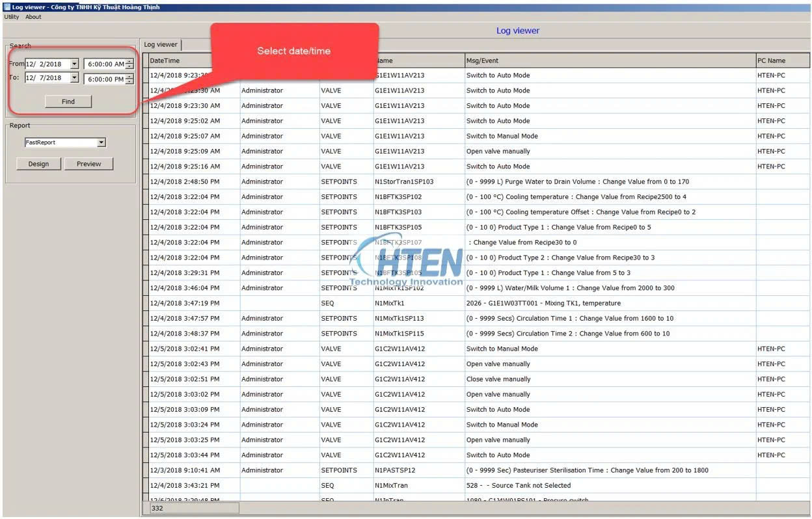The image size is (812, 519).
Task: Select the Log viewer tab
Action: 161,44
